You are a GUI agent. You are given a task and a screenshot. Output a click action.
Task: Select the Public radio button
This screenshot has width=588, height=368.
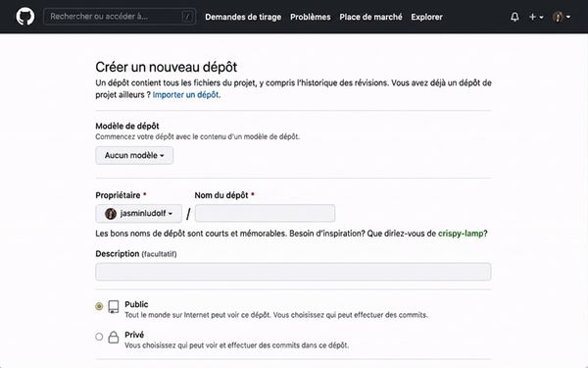pos(99,306)
